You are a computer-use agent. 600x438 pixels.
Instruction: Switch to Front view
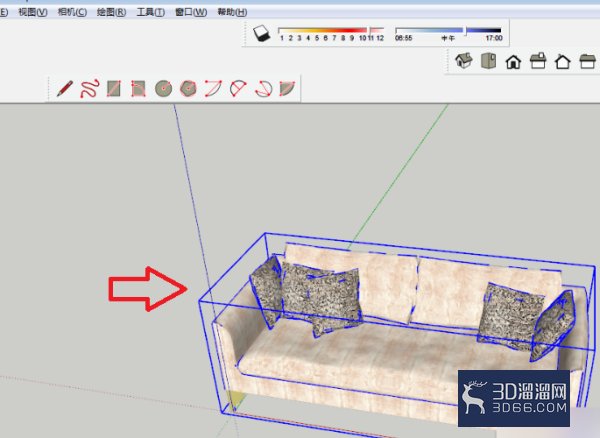coord(513,61)
